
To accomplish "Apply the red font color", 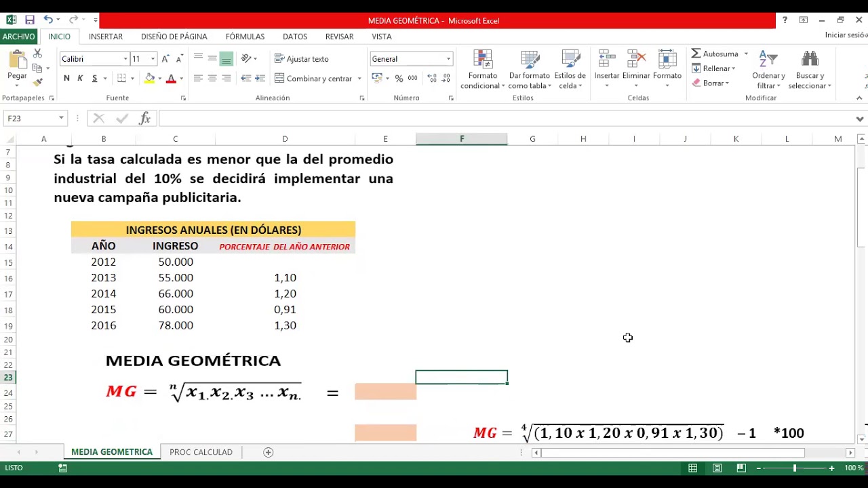I will coord(171,79).
